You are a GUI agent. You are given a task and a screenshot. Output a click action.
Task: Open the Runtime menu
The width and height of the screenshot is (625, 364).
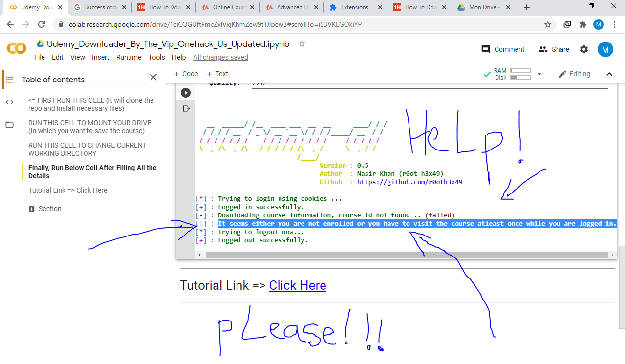[x=129, y=57]
